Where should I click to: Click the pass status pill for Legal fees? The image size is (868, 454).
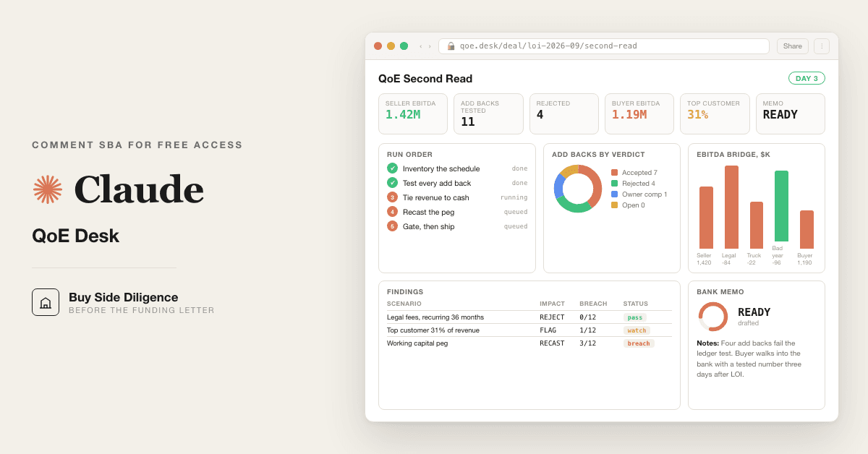[x=634, y=317]
